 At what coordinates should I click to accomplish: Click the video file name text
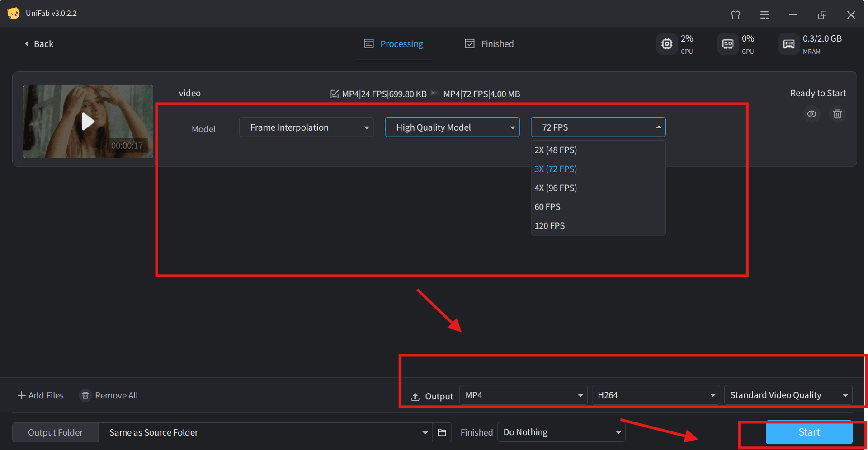tap(190, 93)
